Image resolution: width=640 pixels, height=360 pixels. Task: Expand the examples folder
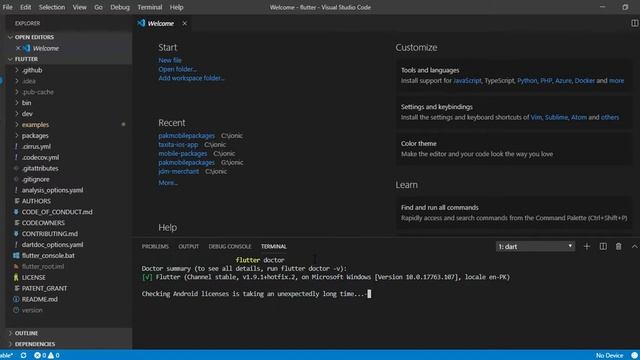coord(35,125)
